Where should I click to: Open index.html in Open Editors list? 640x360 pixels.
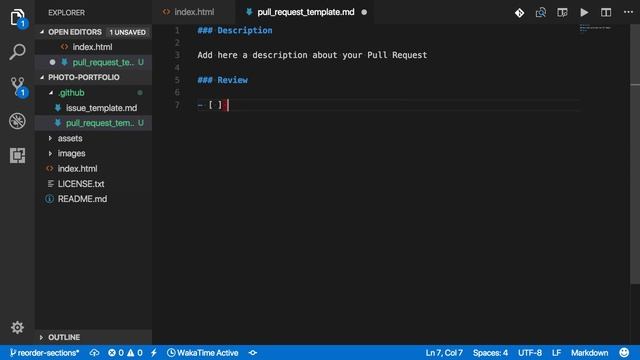pyautogui.click(x=93, y=47)
